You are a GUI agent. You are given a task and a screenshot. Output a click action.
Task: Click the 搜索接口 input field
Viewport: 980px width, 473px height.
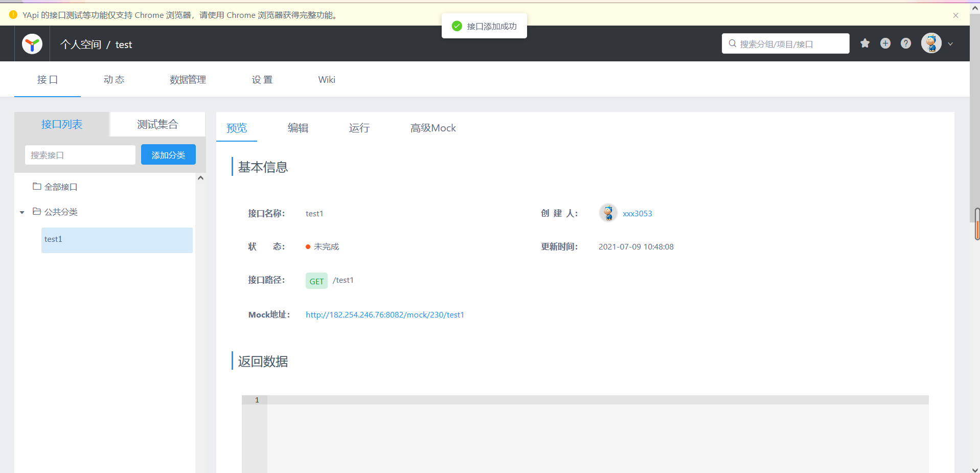(80, 154)
